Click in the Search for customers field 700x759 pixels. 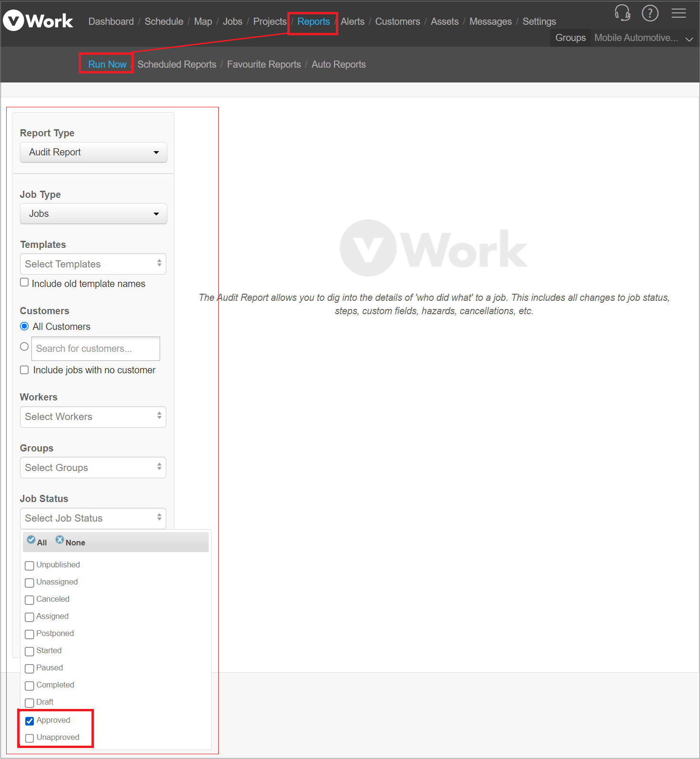coord(96,349)
